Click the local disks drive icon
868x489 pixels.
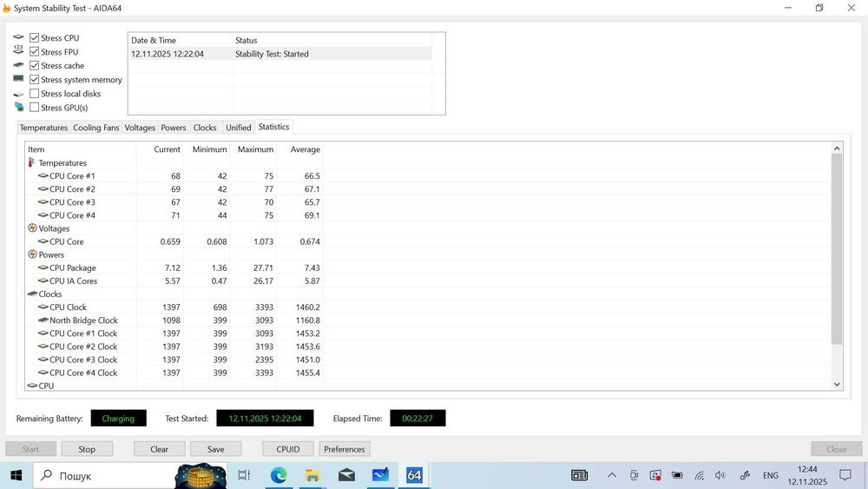click(x=18, y=94)
